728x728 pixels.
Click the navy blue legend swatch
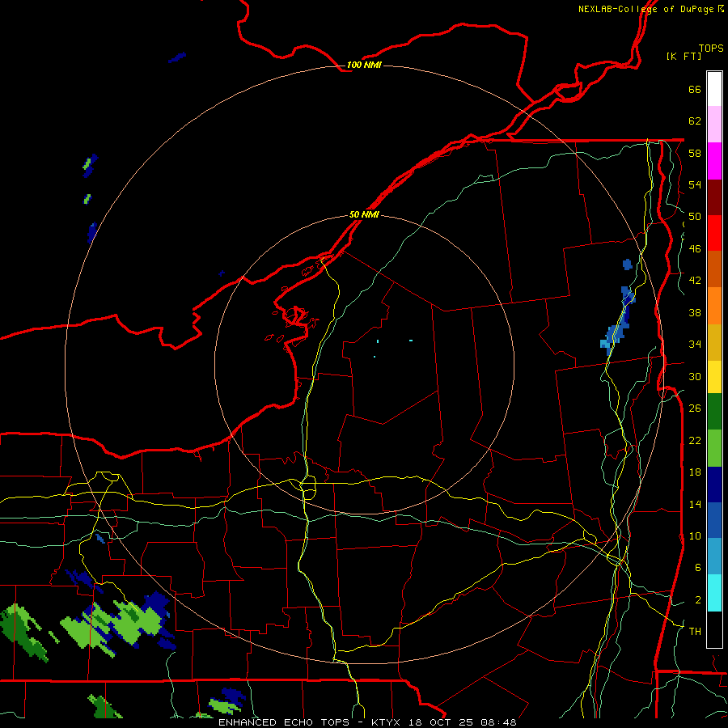(x=714, y=485)
